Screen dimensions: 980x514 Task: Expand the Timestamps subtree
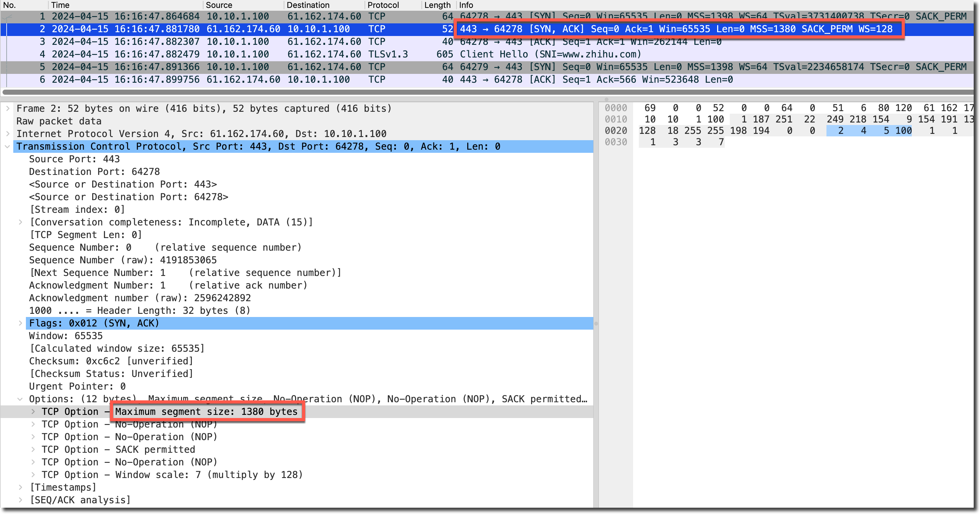(x=21, y=487)
